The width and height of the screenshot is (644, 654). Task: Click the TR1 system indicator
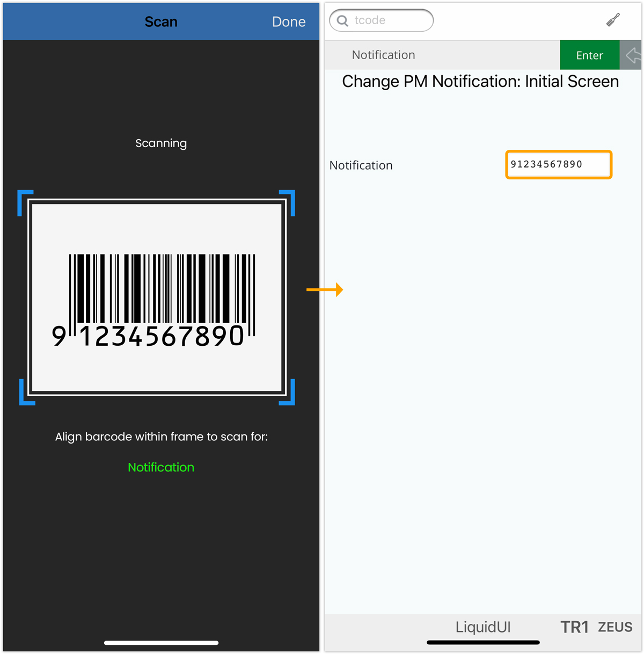coord(575,627)
